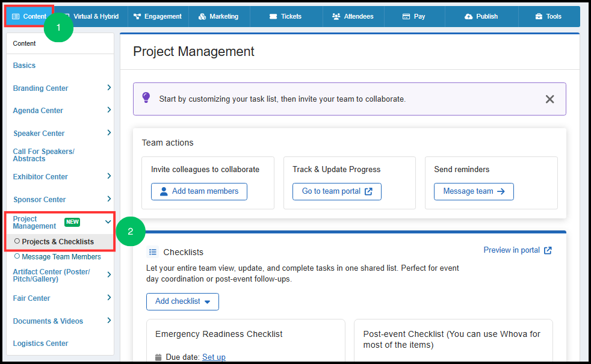Screen dimensions: 591x364
Task: Expand Branding Center chevron
Action: click(109, 87)
